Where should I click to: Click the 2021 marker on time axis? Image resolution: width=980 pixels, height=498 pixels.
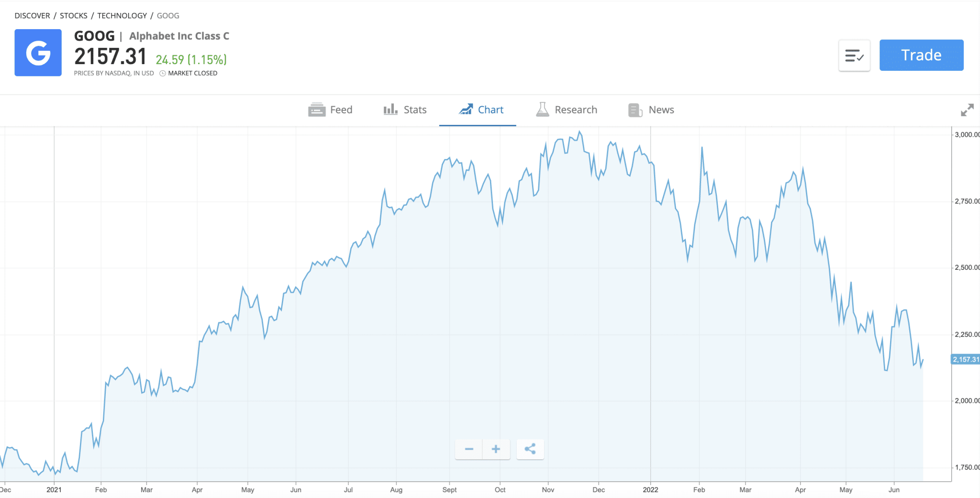54,490
